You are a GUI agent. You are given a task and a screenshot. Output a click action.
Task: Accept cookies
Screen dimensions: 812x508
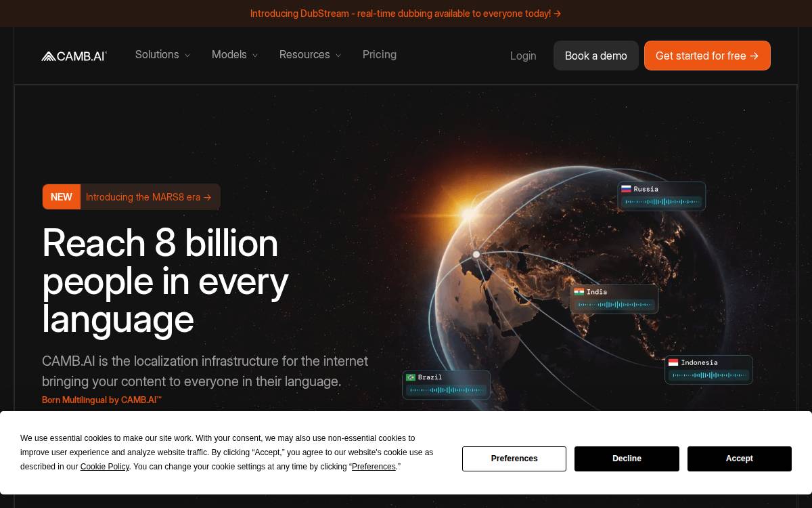[740, 459]
